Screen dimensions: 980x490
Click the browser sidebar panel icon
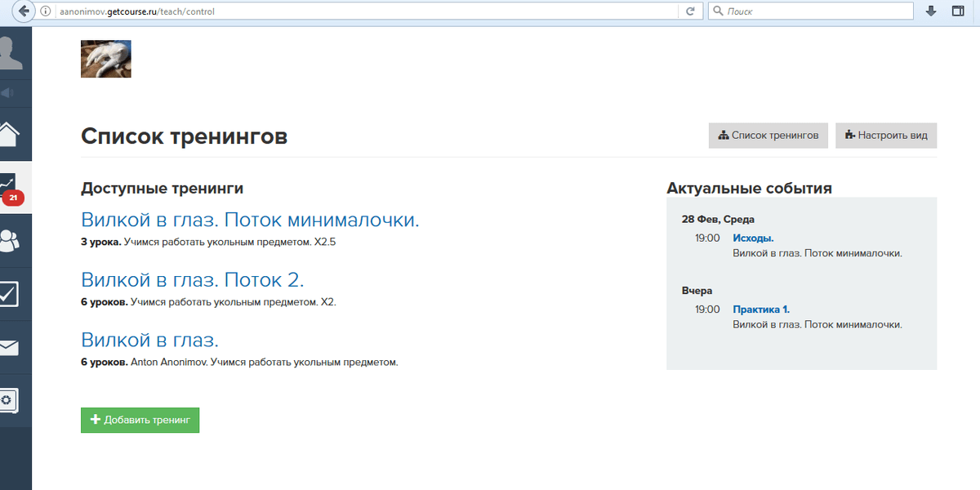(x=958, y=11)
